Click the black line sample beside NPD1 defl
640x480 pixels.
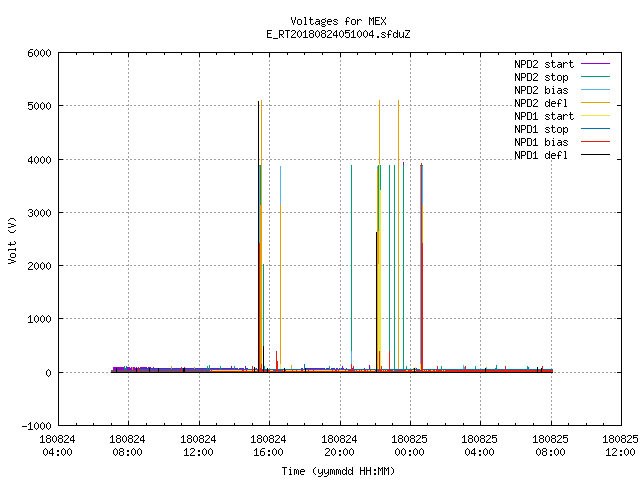coord(595,155)
